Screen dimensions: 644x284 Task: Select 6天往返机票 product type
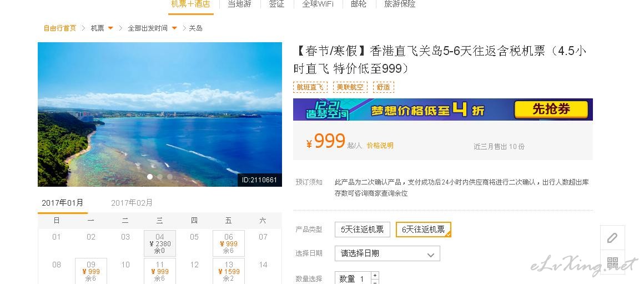pos(424,230)
